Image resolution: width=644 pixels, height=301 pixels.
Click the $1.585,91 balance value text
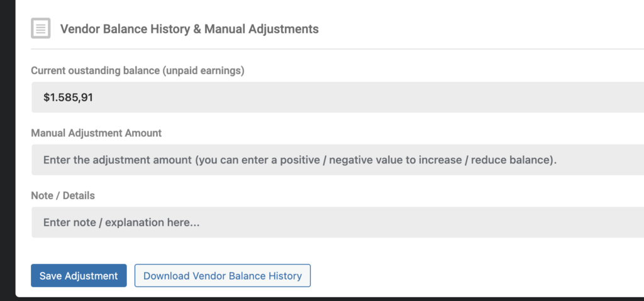point(68,97)
